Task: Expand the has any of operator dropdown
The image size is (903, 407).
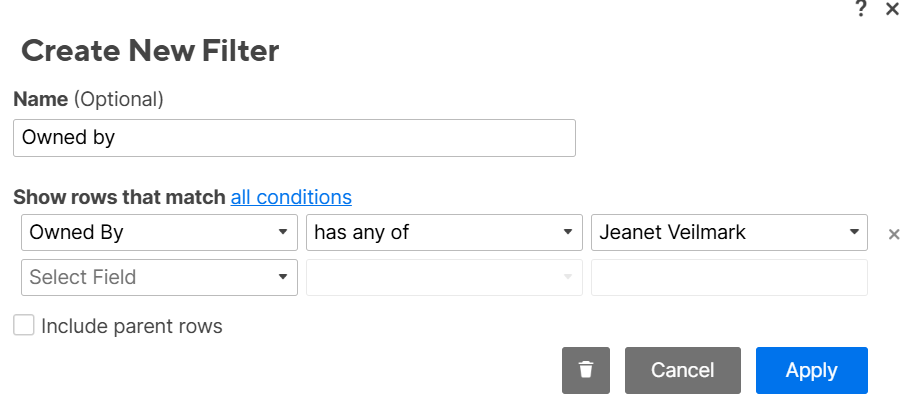Action: tap(444, 233)
